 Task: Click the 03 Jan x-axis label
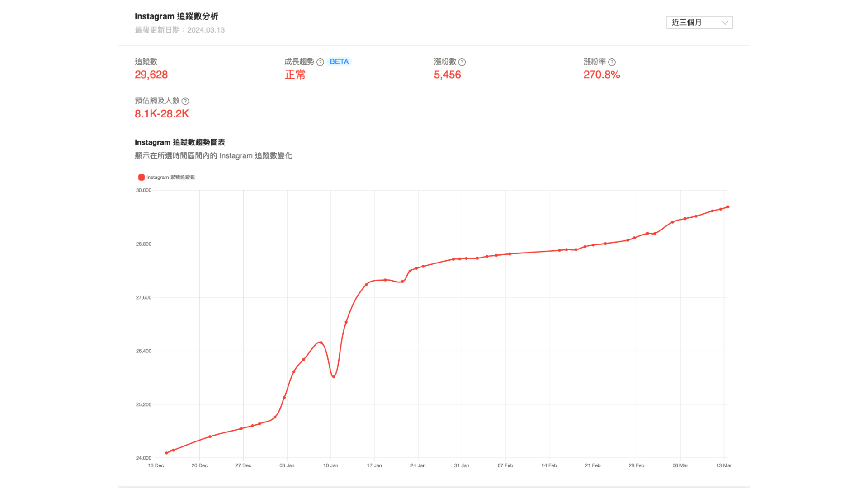pos(287,465)
